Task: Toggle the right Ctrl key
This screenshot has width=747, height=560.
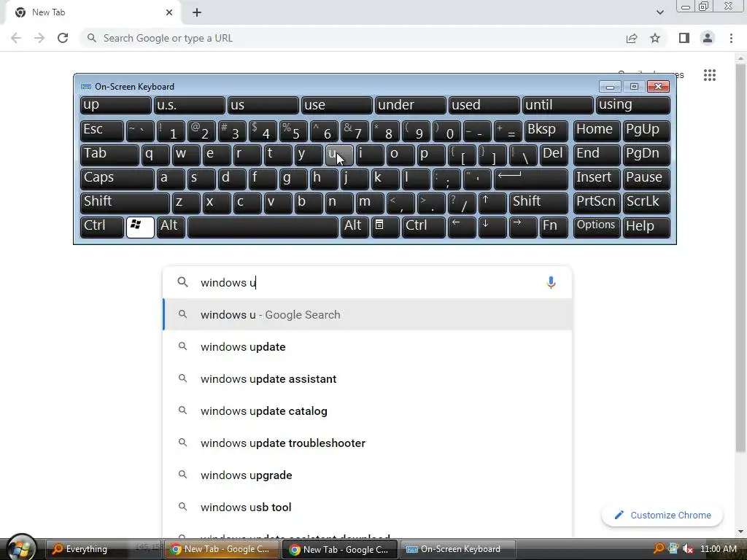Action: 424,227
